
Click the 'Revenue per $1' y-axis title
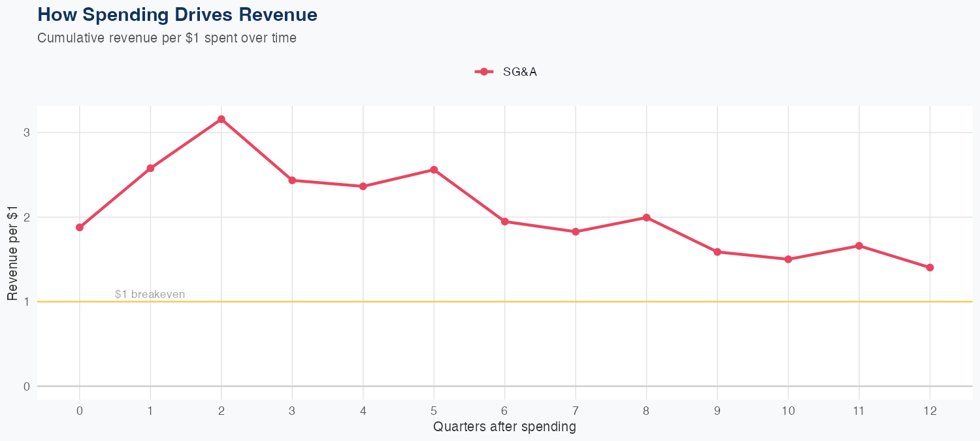pyautogui.click(x=12, y=252)
